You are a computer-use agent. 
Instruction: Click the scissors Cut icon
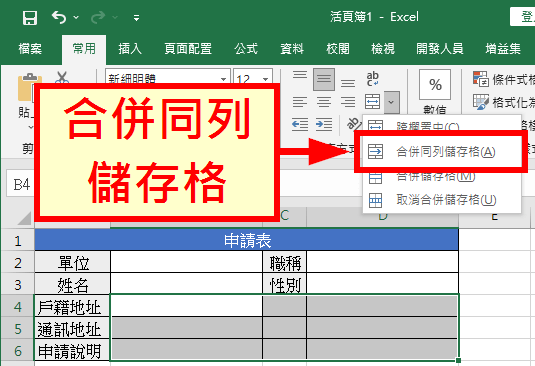point(62,77)
